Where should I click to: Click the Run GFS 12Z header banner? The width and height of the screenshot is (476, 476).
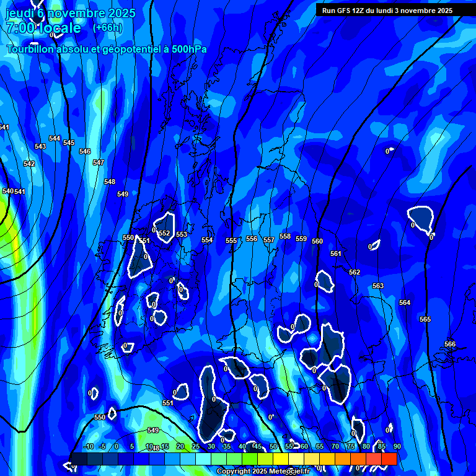(x=387, y=11)
